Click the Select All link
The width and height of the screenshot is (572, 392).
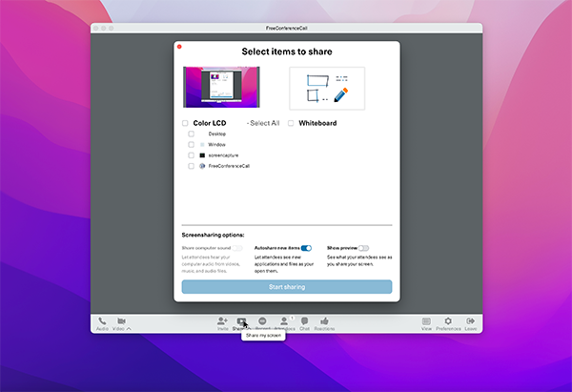click(x=263, y=123)
